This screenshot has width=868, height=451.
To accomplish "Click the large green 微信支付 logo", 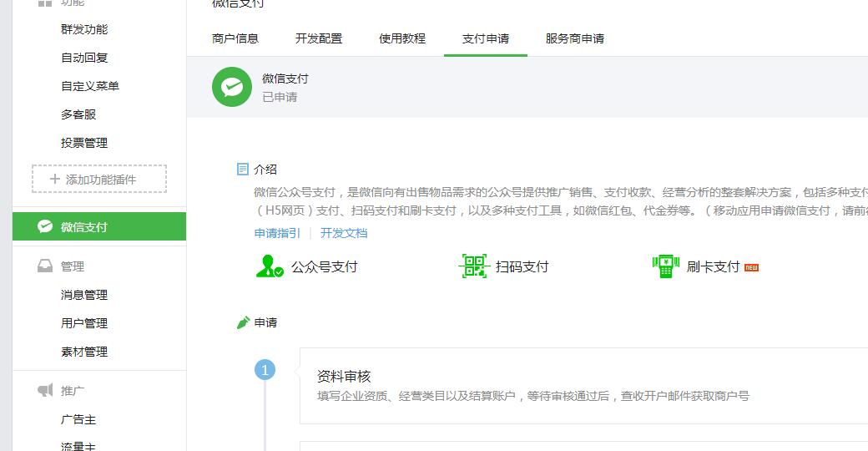I will (232, 87).
